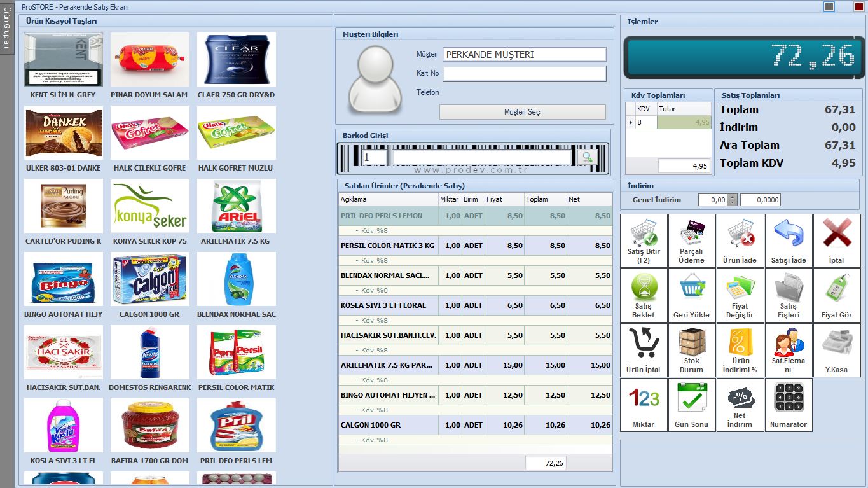Screen dimensions: 868x488
Task: Click Tutar column header in KDV table
Action: click(684, 109)
